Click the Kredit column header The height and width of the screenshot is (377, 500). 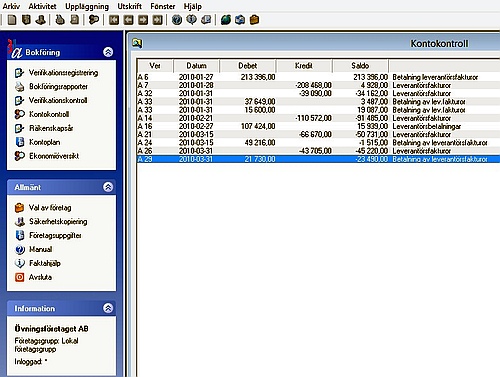[304, 66]
